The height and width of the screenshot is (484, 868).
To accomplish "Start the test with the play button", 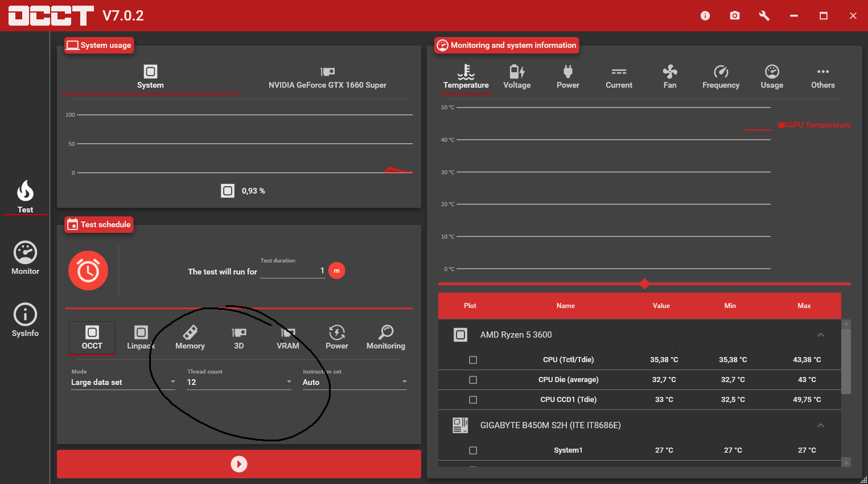I will click(x=239, y=464).
